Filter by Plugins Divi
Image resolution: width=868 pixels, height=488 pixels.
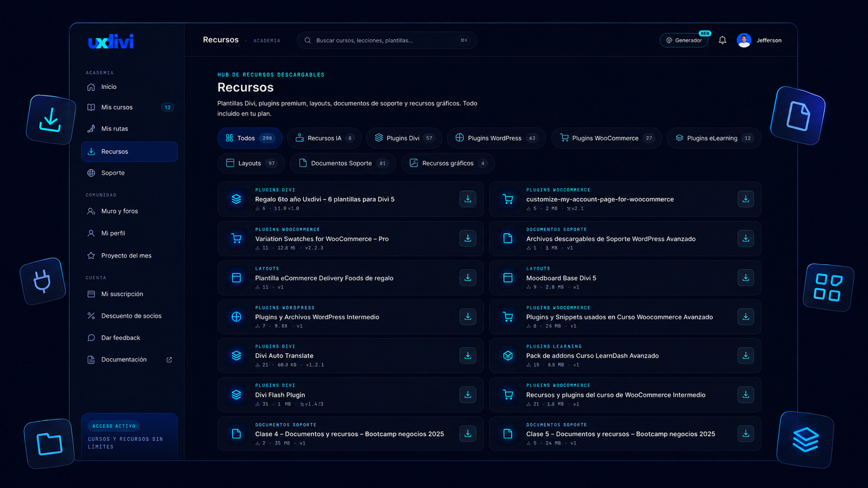404,138
